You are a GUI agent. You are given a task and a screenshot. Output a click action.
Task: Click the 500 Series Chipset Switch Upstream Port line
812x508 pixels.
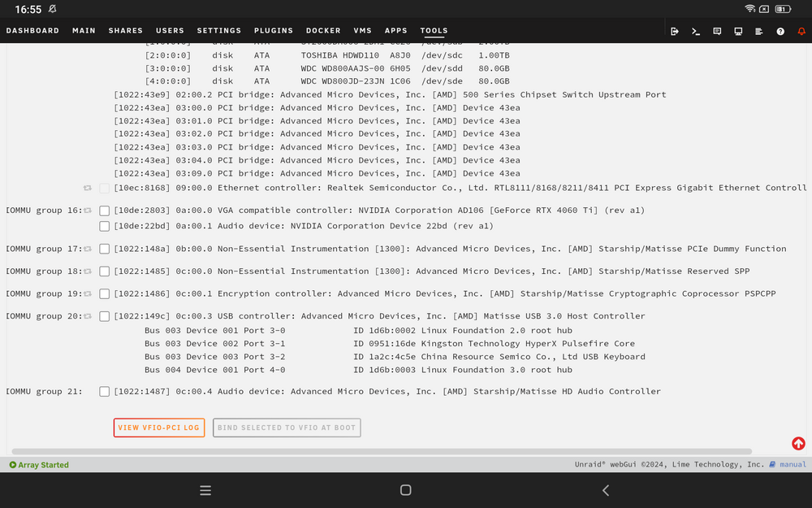pos(390,95)
